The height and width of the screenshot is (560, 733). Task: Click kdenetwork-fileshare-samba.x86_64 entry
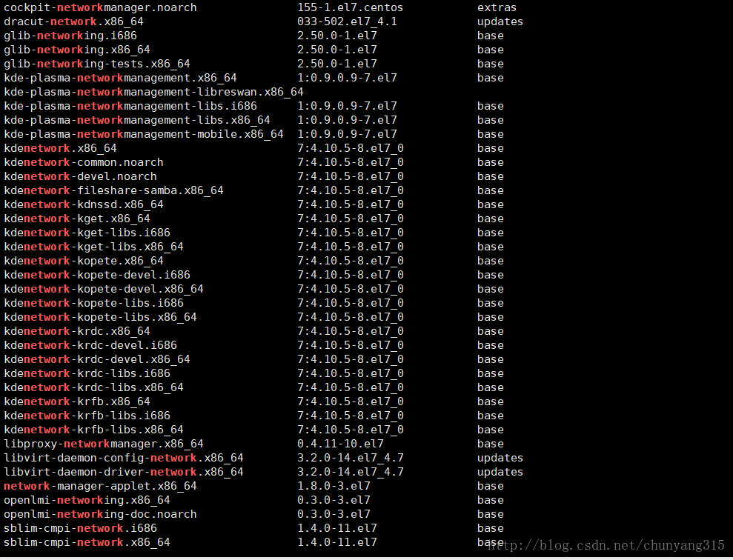click(x=113, y=190)
